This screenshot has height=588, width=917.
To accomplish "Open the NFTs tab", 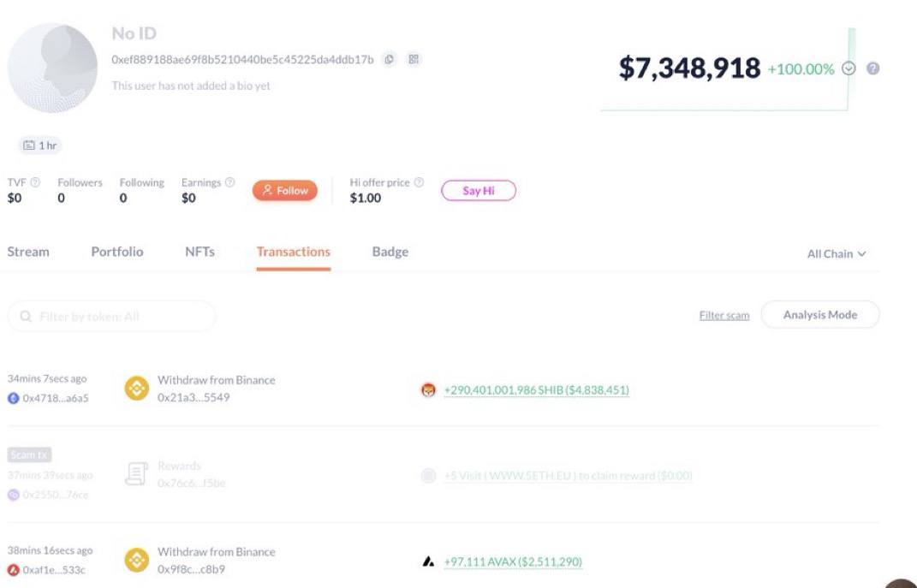I will (x=199, y=252).
